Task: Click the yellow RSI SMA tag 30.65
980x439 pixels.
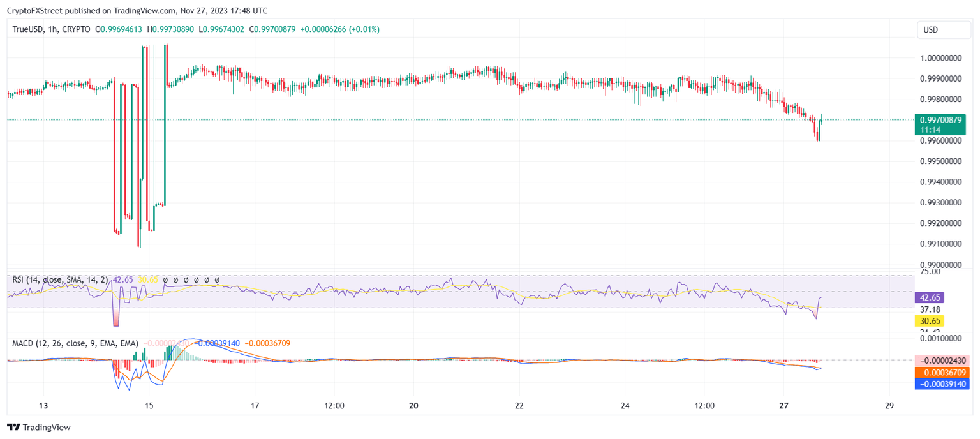Action: pos(928,321)
